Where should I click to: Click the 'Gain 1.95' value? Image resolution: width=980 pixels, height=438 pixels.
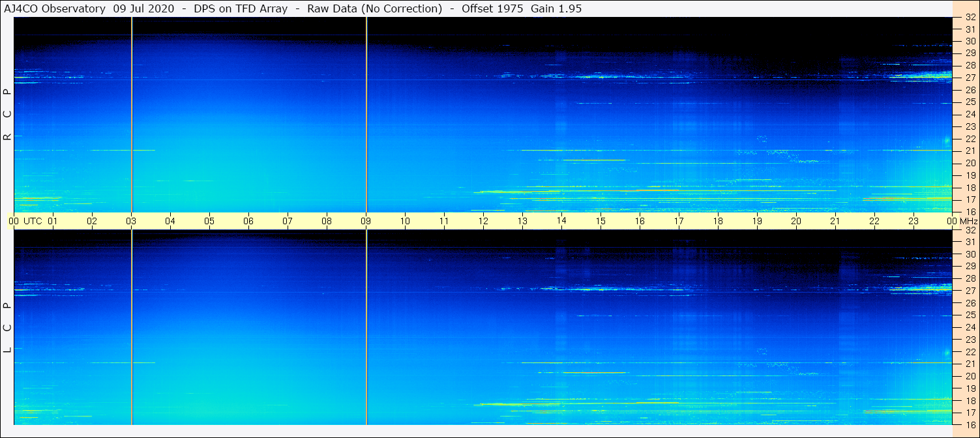556,8
